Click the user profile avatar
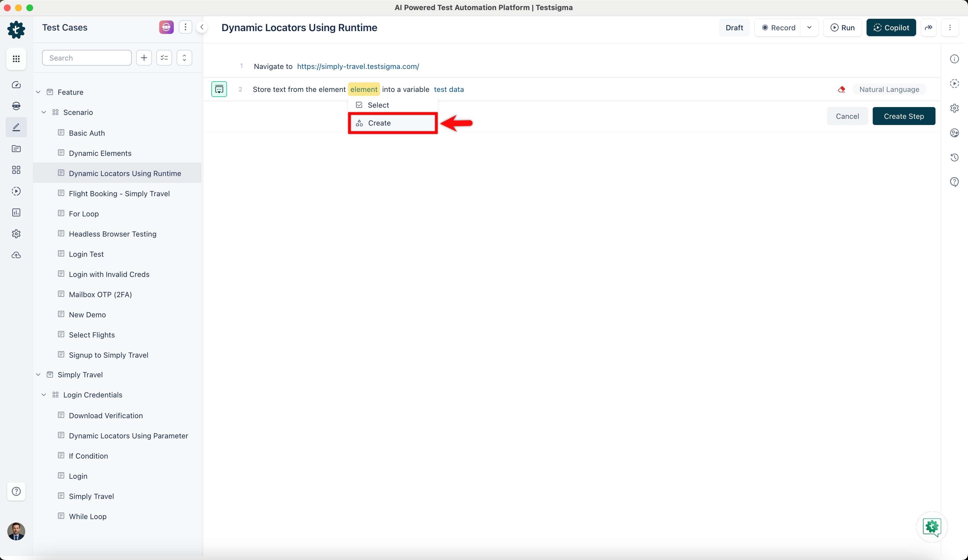968x560 pixels. point(16,532)
